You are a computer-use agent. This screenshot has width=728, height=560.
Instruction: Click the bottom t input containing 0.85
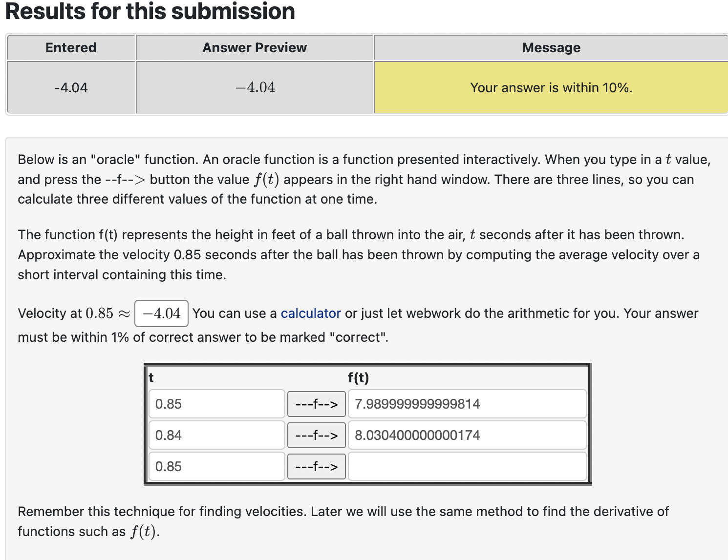tap(216, 466)
